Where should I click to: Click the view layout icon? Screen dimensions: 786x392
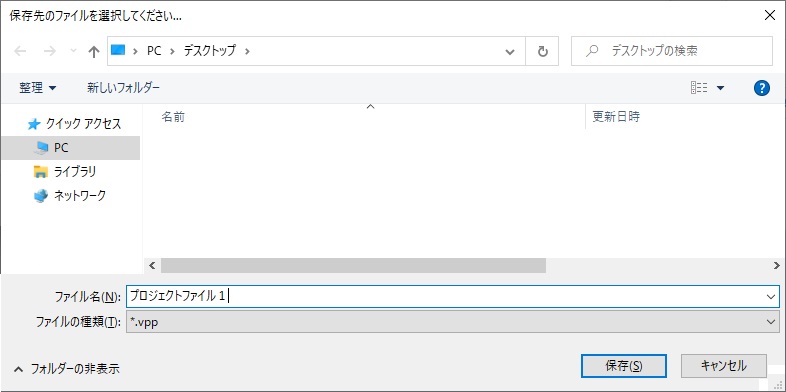click(699, 88)
